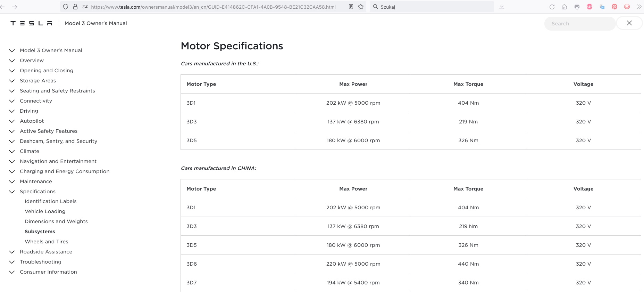Collapse the Specifications chevron
This screenshot has height=299, width=644.
[12, 192]
